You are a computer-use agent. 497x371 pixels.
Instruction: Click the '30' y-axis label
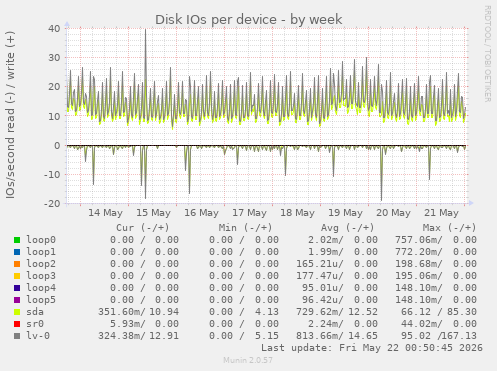[x=54, y=57]
